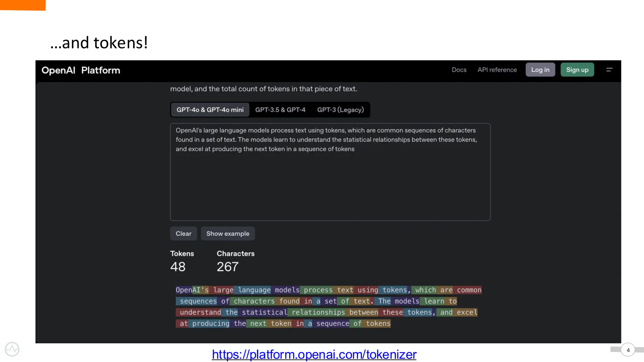Viewport: 644px width, 362px height.
Task: Click the character count value 267
Action: point(228,267)
